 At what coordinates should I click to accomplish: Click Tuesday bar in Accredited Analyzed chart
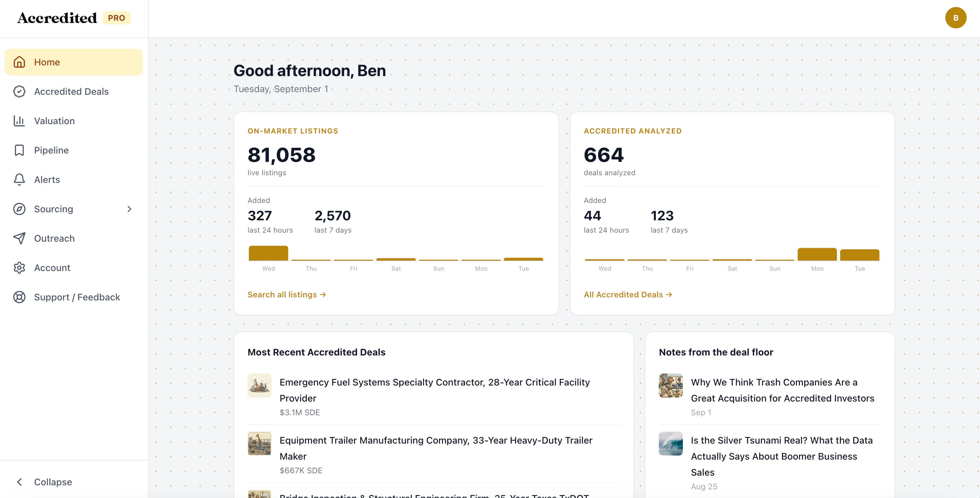pos(859,255)
